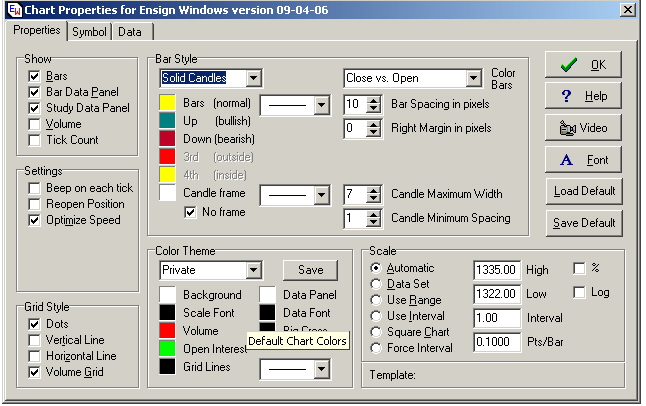
Task: Select Use Interval scale option
Action: (x=375, y=316)
